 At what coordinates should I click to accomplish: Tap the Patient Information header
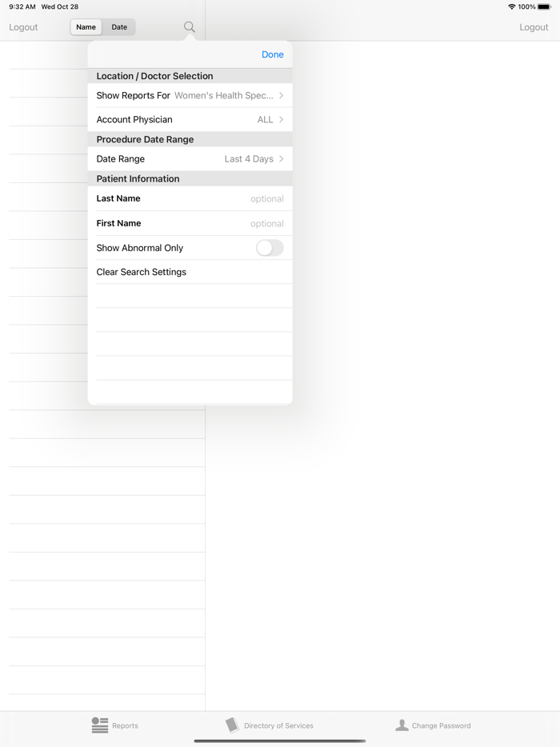tap(138, 178)
